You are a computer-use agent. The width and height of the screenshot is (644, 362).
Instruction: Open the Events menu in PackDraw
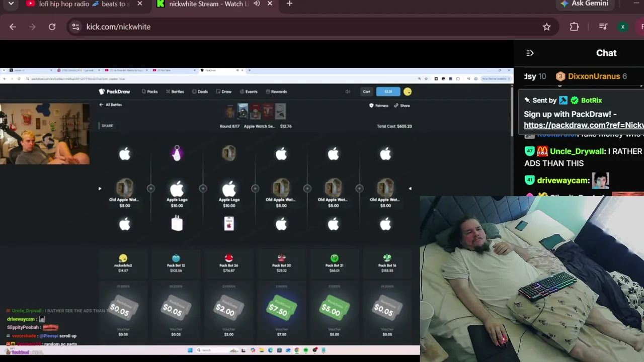(249, 92)
